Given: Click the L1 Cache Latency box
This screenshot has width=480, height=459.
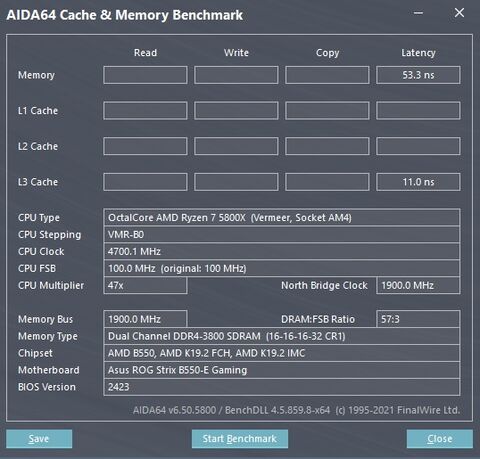Looking at the screenshot, I should (x=418, y=111).
